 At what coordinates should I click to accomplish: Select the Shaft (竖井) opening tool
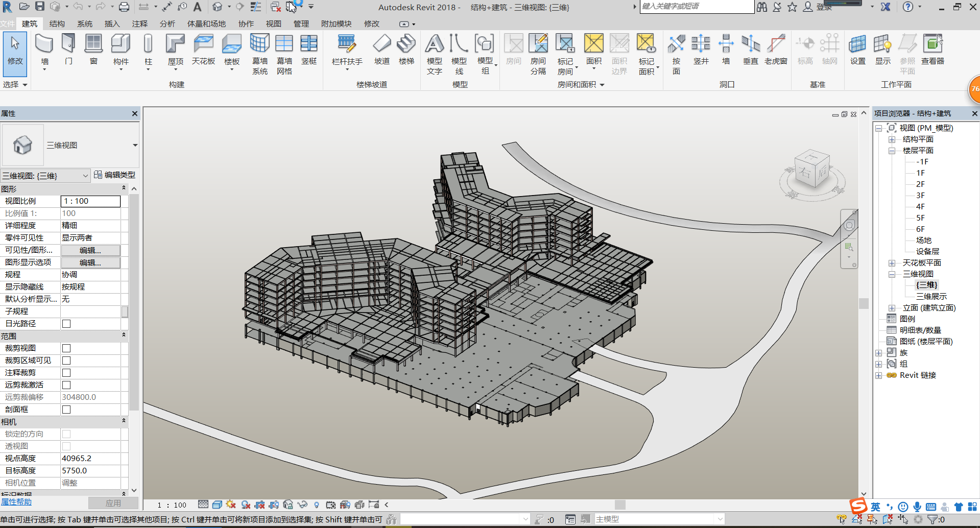[x=701, y=50]
